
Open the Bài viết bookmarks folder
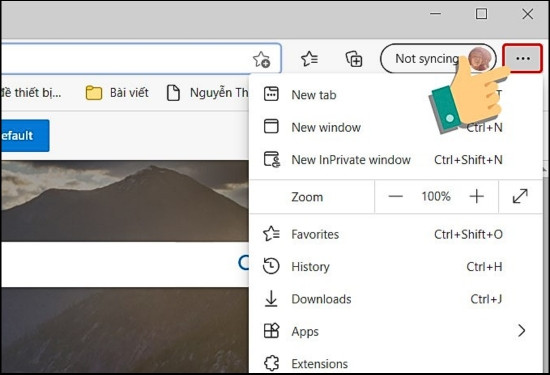[x=117, y=93]
